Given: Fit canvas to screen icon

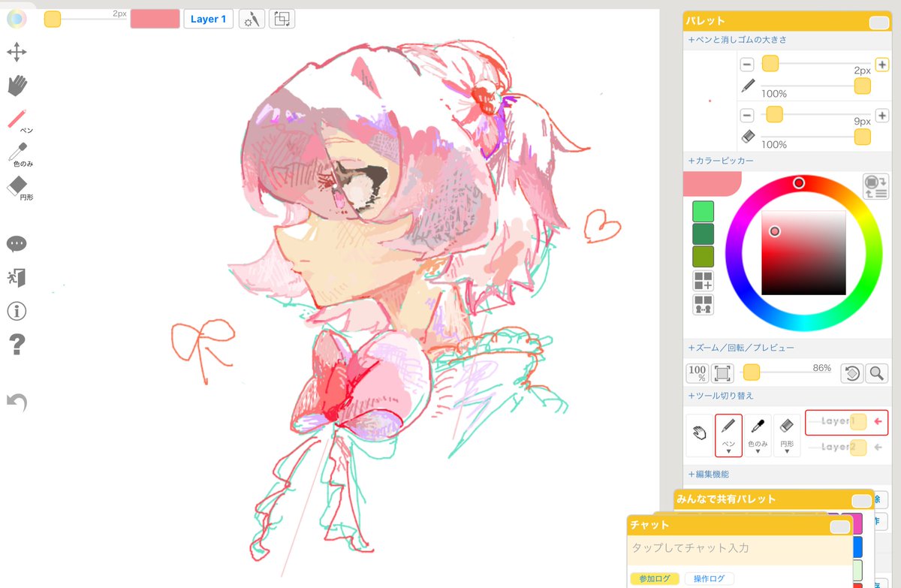Looking at the screenshot, I should click(722, 372).
